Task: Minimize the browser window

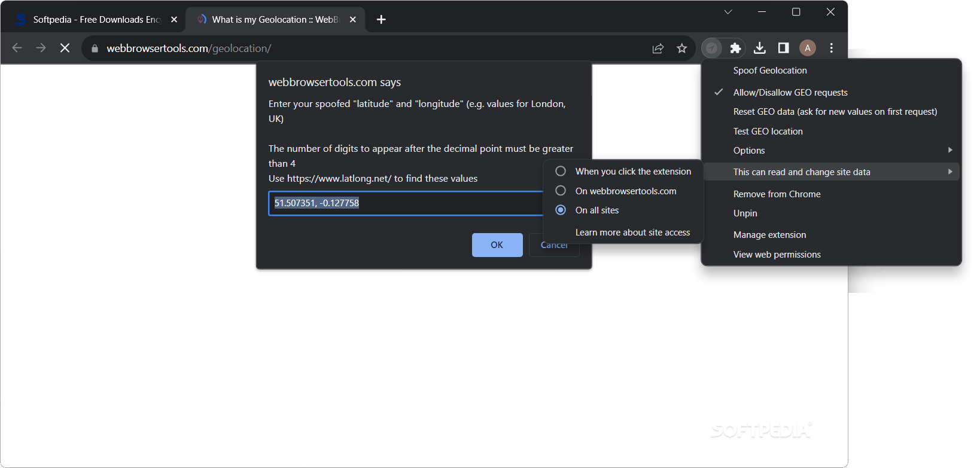Action: point(762,12)
